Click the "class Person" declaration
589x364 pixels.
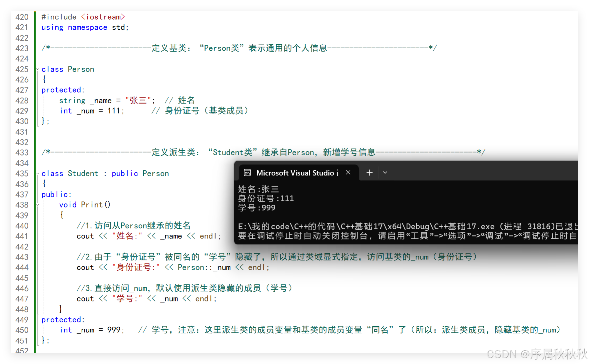tap(68, 69)
